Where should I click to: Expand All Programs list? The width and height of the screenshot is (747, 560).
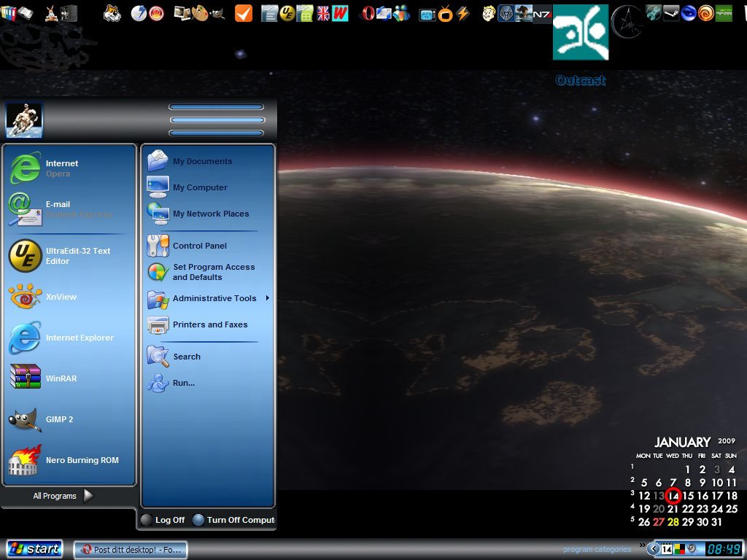(63, 496)
